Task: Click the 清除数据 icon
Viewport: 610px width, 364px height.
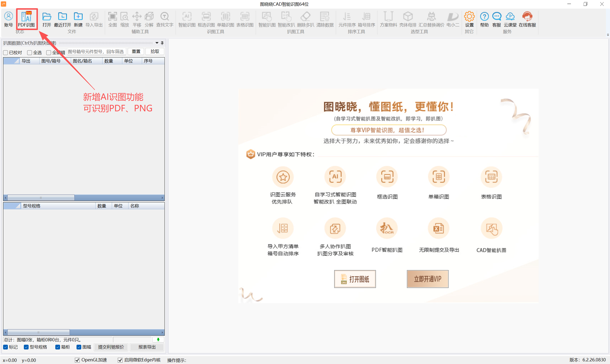Action: click(x=325, y=19)
